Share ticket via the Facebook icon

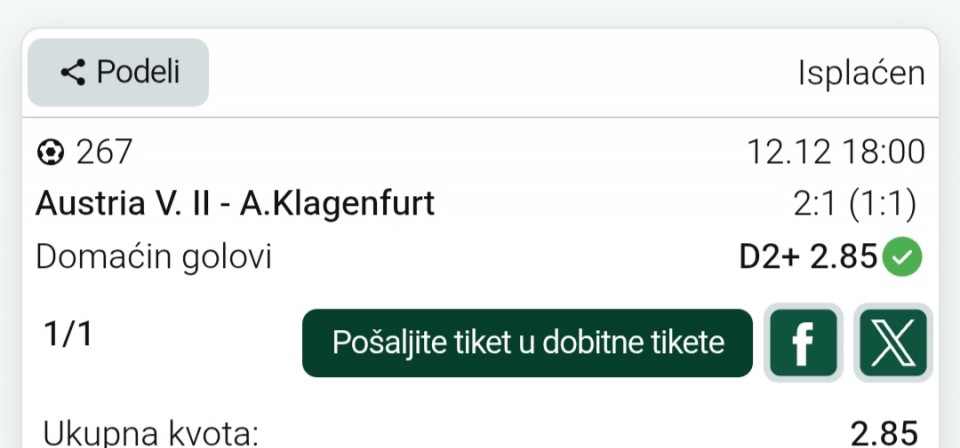coord(803,343)
